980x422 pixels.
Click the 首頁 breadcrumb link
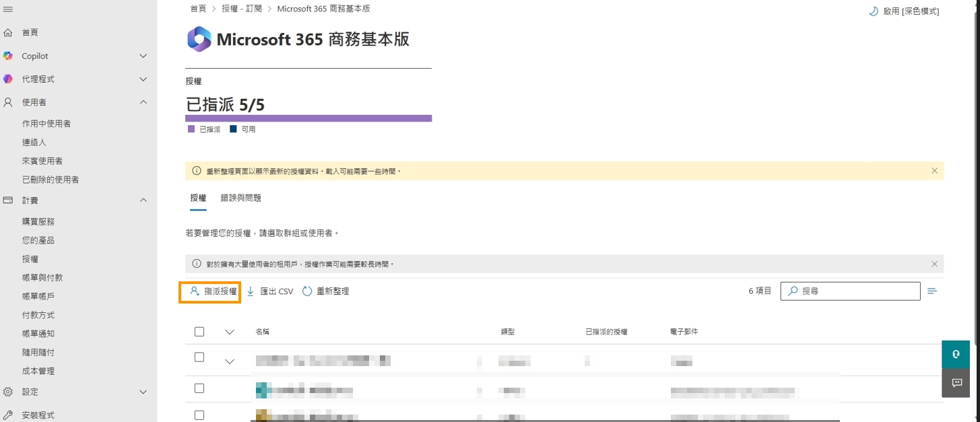click(x=198, y=9)
